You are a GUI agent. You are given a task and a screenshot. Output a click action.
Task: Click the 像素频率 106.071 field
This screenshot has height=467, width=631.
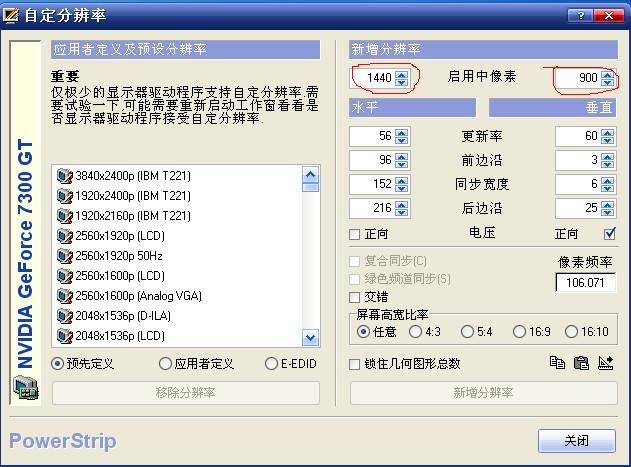(x=586, y=283)
